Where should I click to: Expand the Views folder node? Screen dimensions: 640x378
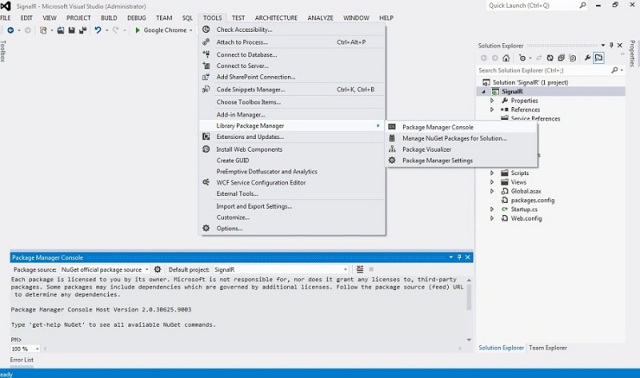[x=492, y=182]
